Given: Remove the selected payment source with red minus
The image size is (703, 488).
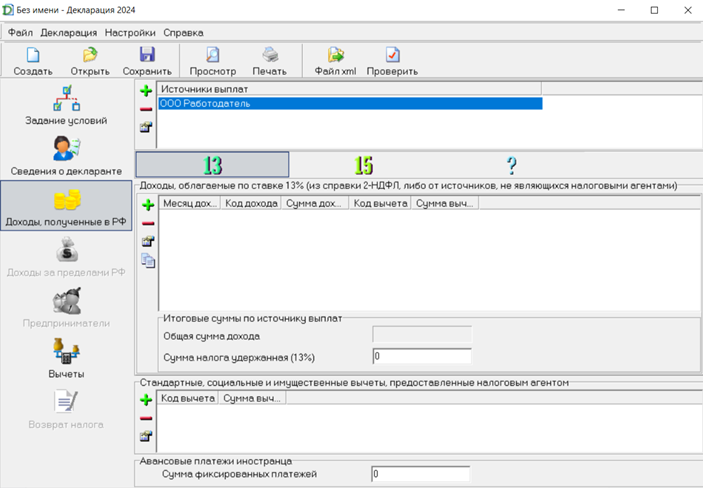Looking at the screenshot, I should [x=146, y=108].
